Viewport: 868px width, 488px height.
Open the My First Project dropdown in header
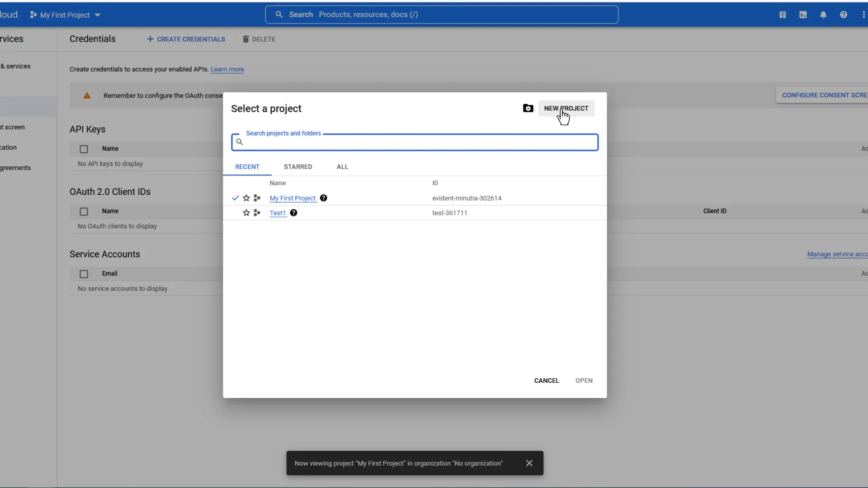point(66,15)
